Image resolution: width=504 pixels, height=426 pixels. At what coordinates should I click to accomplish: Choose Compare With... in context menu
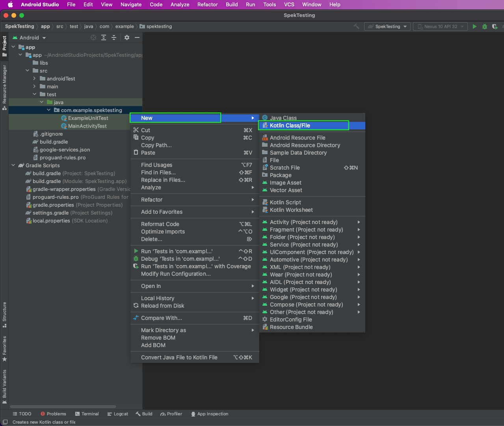[x=195, y=318]
